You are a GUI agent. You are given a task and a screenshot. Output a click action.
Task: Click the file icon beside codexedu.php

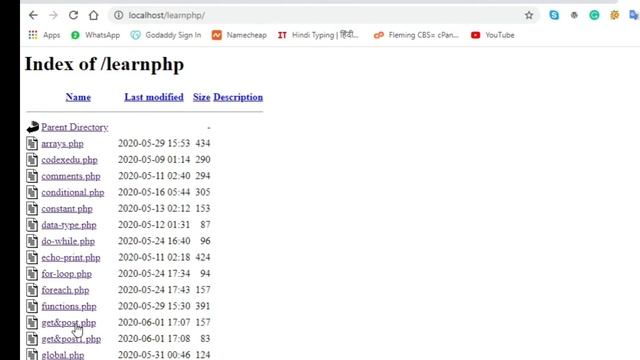point(32,160)
